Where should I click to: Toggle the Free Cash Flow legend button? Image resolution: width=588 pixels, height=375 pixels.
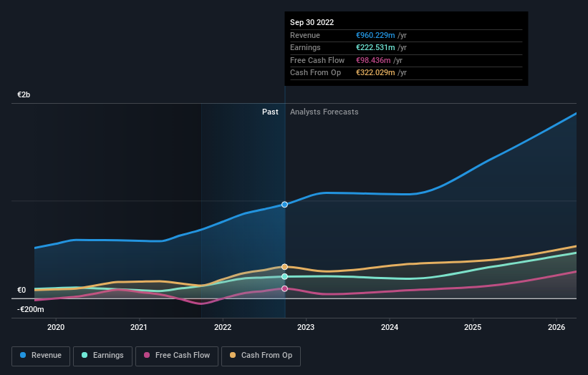tap(177, 356)
